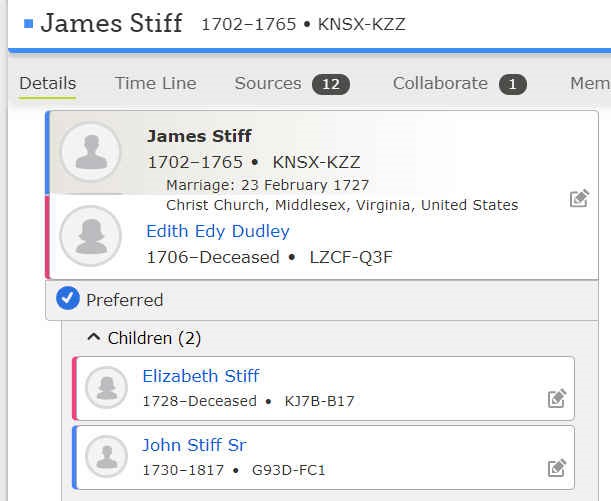This screenshot has width=611, height=501.
Task: Click John Stiff Sr's portrait avatar
Action: [106, 456]
